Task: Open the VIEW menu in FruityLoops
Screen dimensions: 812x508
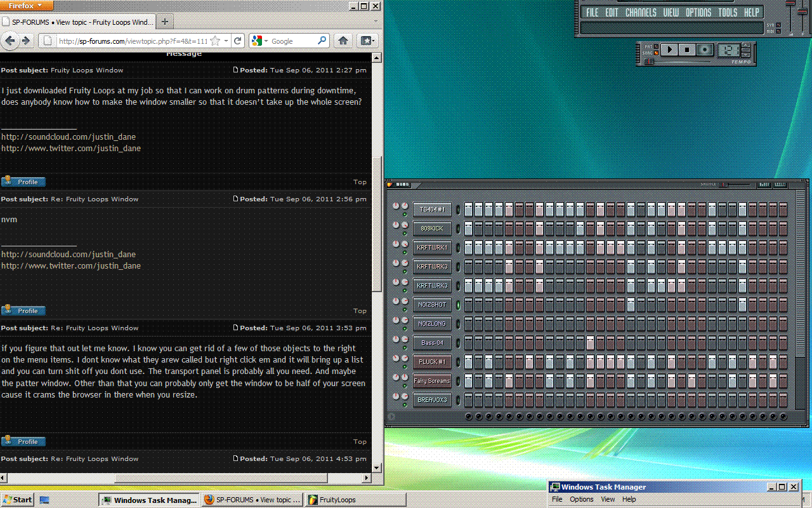Action: (x=671, y=13)
